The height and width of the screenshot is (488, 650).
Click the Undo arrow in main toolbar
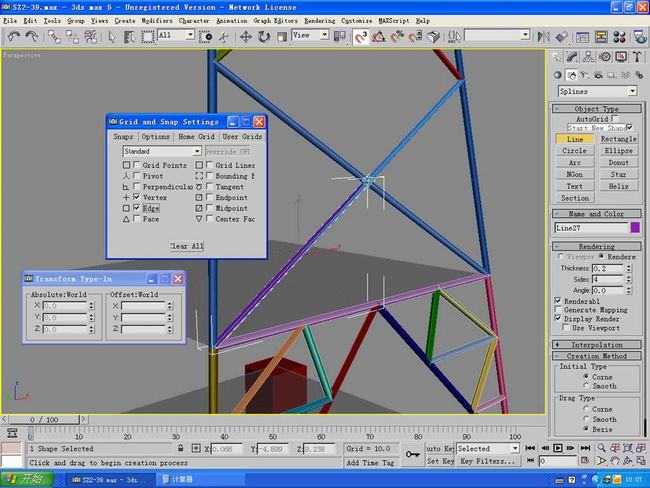click(14, 36)
